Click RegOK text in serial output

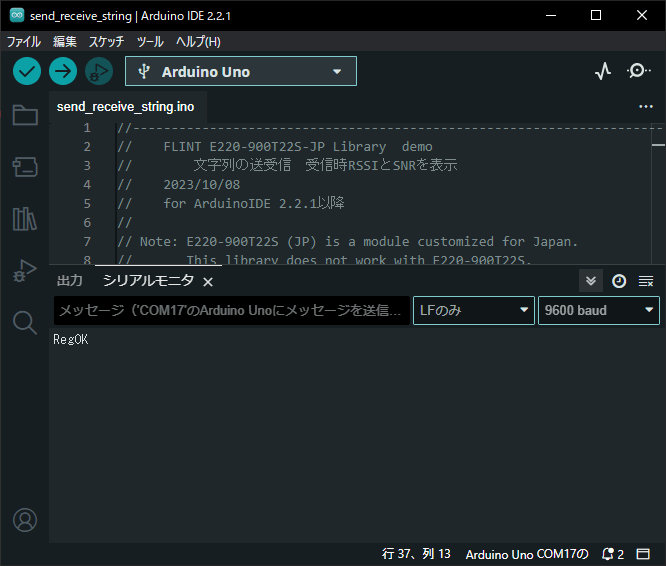[x=71, y=339]
